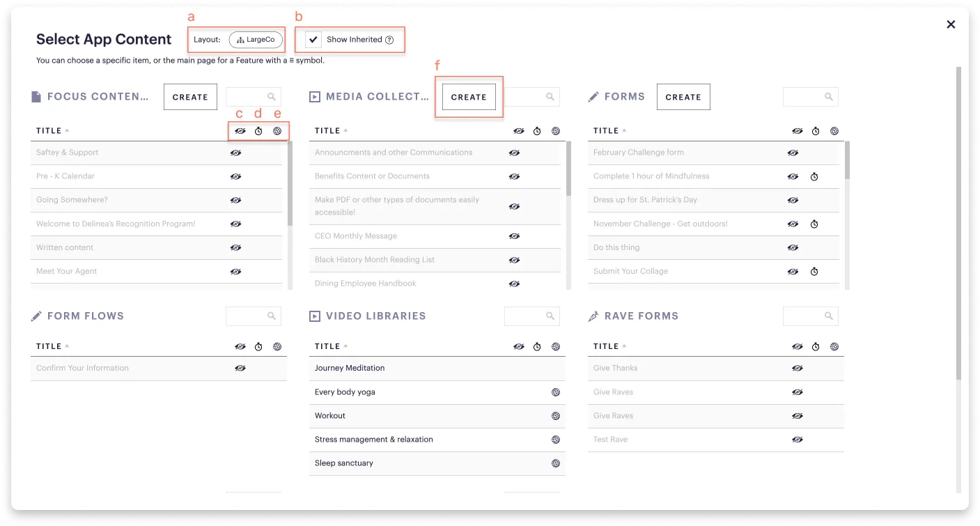Sort Focus Content by the Title header
This screenshot has height=526, width=980.
coord(53,131)
